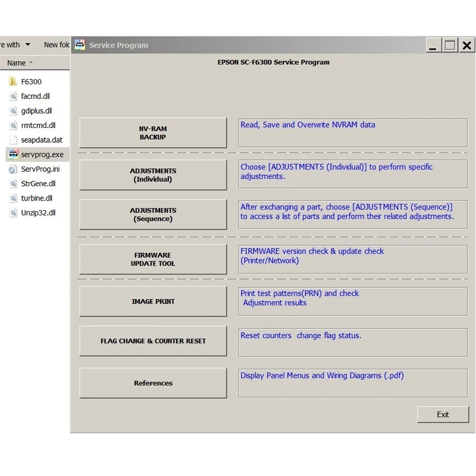Click the 'rmtcmd.dll' file name
Screen dimensions: 476x476
click(38, 126)
